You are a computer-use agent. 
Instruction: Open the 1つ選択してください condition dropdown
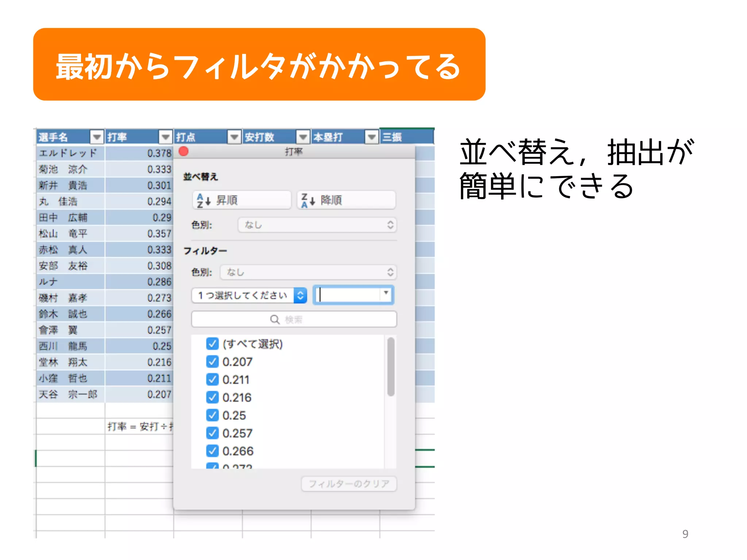[249, 295]
